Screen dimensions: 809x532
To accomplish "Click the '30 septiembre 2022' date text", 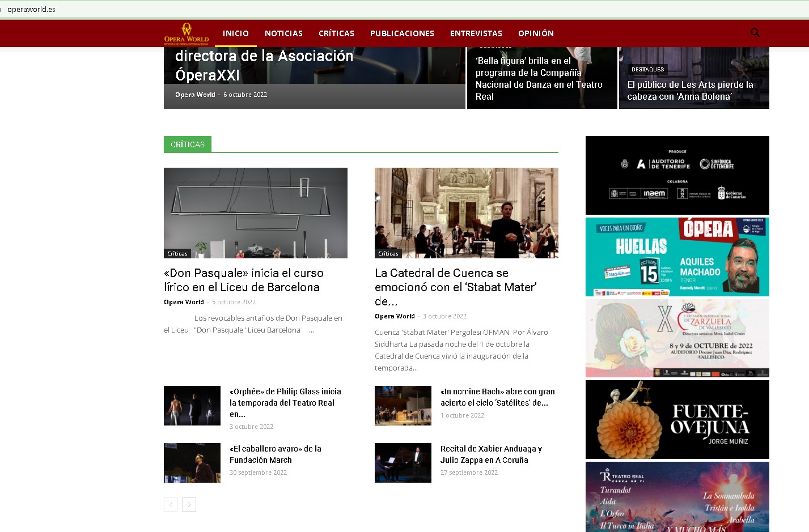I will (258, 473).
